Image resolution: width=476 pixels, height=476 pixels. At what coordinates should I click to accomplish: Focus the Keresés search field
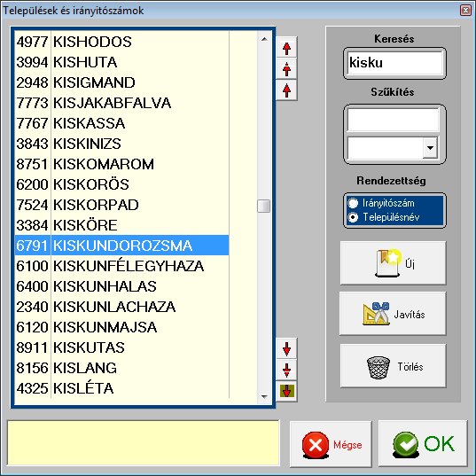[394, 63]
